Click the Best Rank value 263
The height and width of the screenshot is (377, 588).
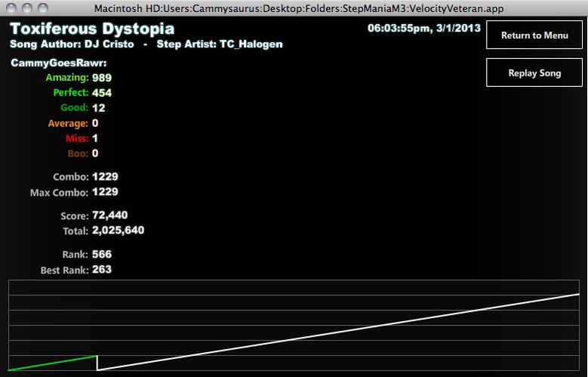(x=102, y=269)
